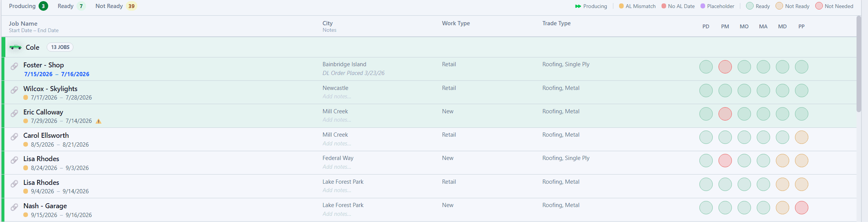868x222 pixels.
Task: Sort by the Job Name column header
Action: (23, 23)
